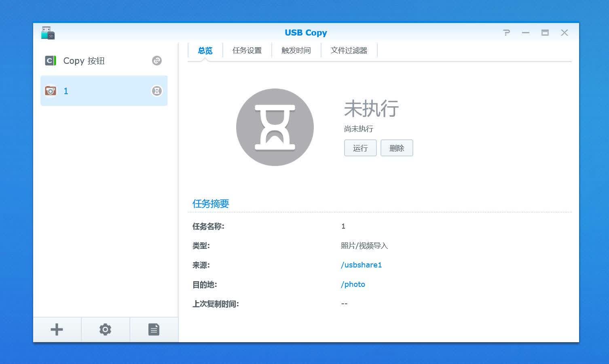The width and height of the screenshot is (609, 364).
Task: Click the USB Copy app icon in title bar
Action: tap(48, 33)
